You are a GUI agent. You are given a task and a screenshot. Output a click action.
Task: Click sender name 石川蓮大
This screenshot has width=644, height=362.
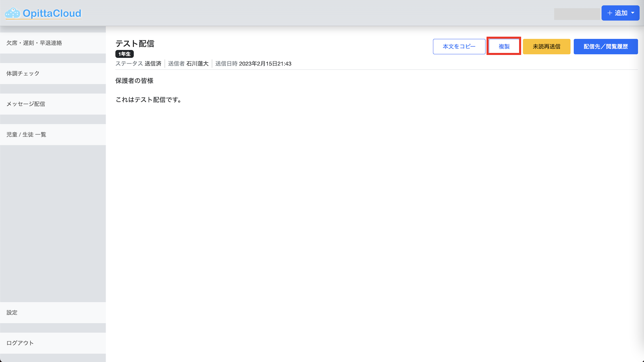coord(197,63)
